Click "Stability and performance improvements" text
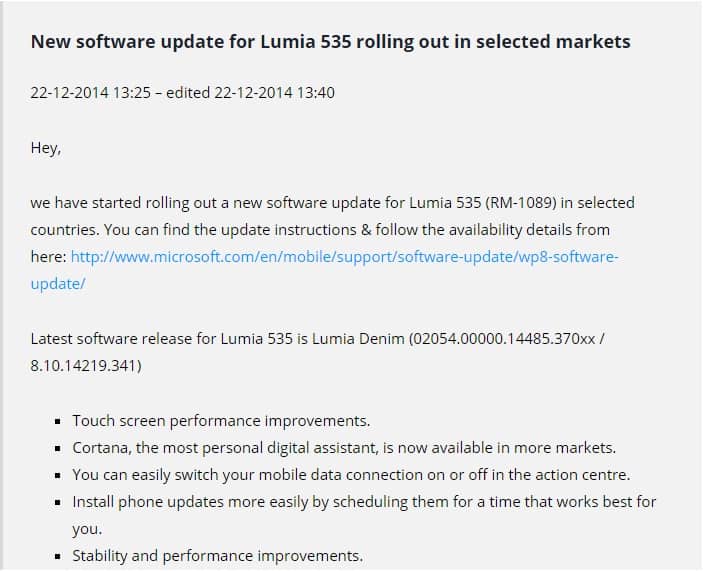The height and width of the screenshot is (571, 703). [217, 556]
